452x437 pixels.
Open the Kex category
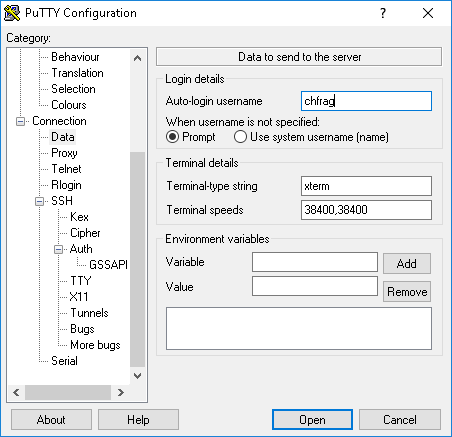pos(79,217)
